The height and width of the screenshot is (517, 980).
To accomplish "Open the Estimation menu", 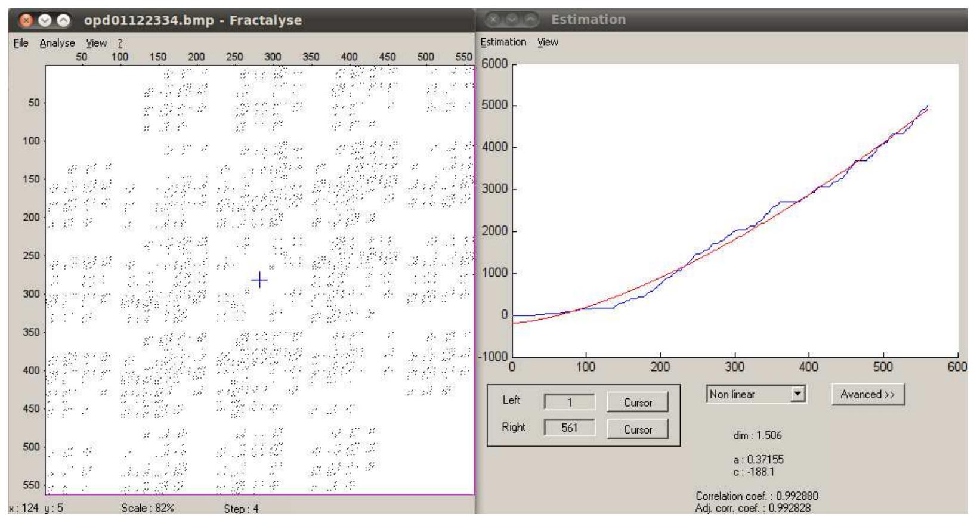I will pos(503,42).
